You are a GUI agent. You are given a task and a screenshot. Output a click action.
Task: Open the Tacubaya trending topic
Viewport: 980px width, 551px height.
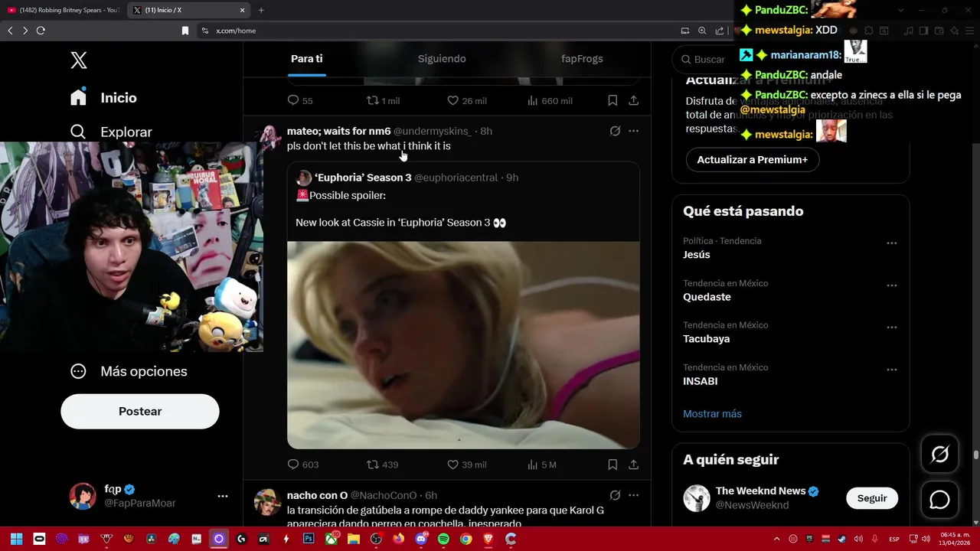pyautogui.click(x=706, y=339)
